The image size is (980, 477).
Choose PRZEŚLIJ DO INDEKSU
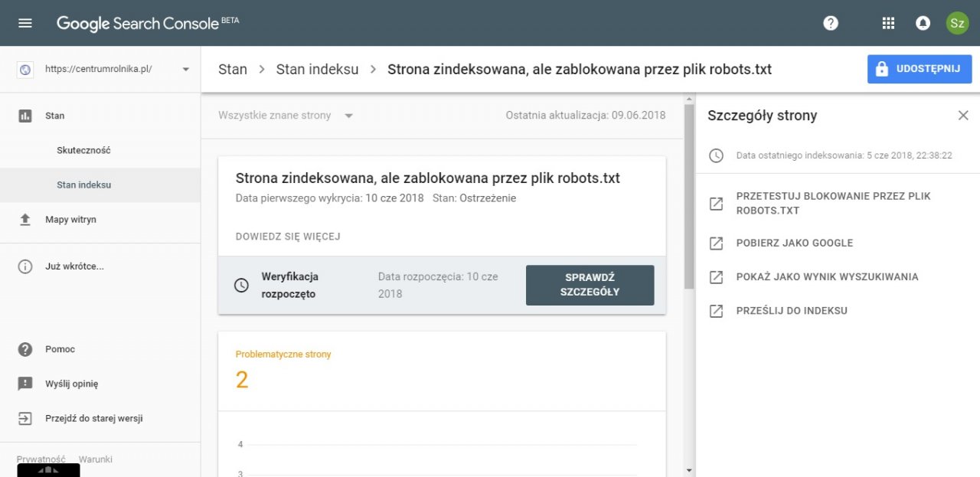coord(792,311)
